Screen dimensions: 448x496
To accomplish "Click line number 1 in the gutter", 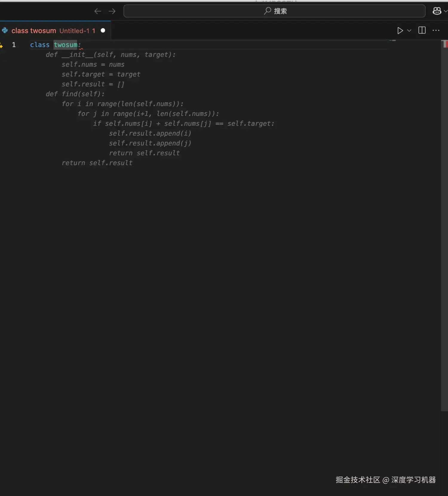I will click(14, 45).
